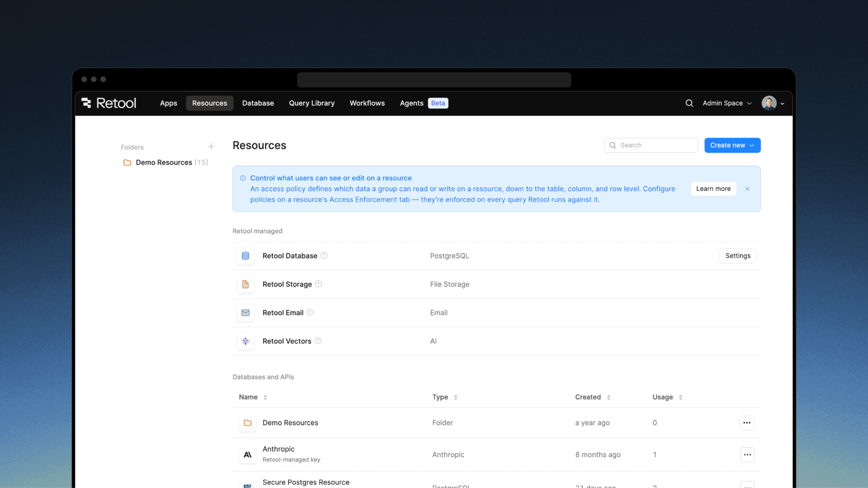Open the Retool Storage resource

[x=287, y=284]
